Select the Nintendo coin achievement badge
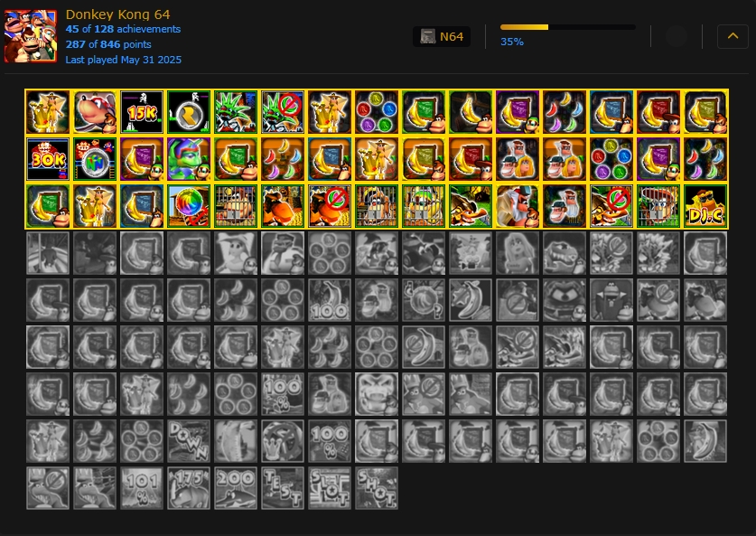 point(95,159)
